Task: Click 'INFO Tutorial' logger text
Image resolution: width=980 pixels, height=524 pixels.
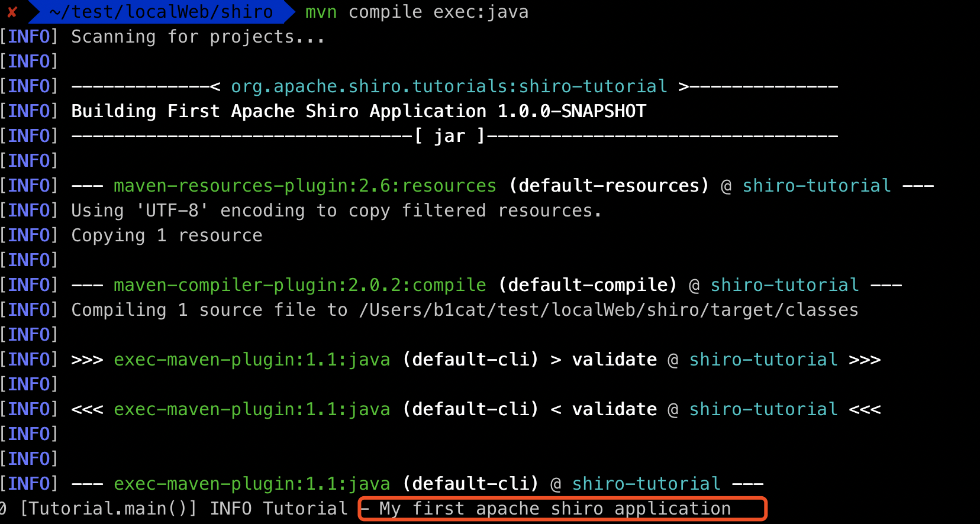Action: pos(279,509)
